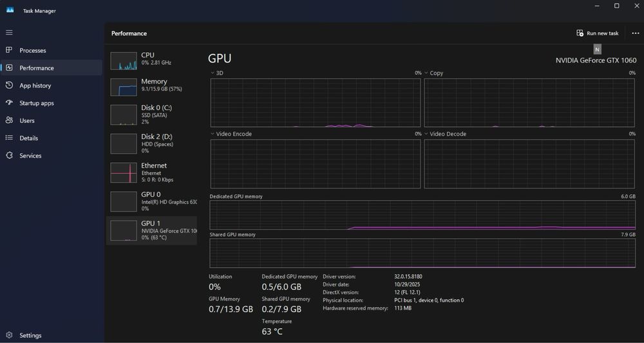The image size is (644, 343).
Task: Go to the Performance page
Action: [x=52, y=68]
